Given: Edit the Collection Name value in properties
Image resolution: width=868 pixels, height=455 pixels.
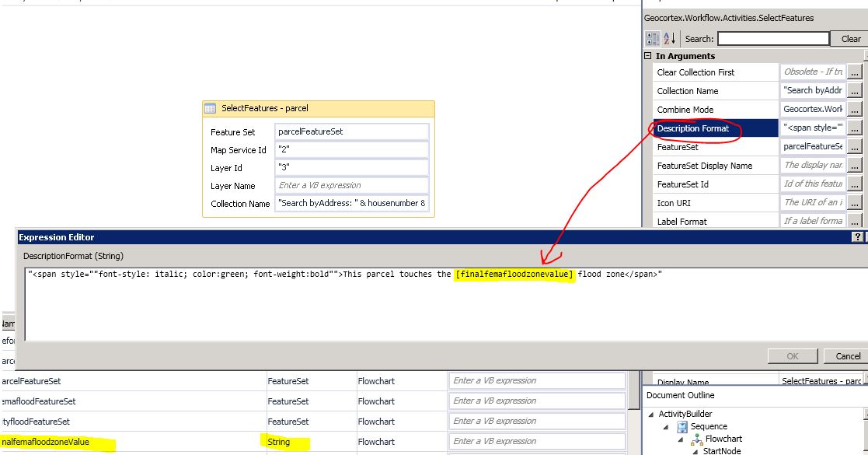Looking at the screenshot, I should tap(813, 90).
